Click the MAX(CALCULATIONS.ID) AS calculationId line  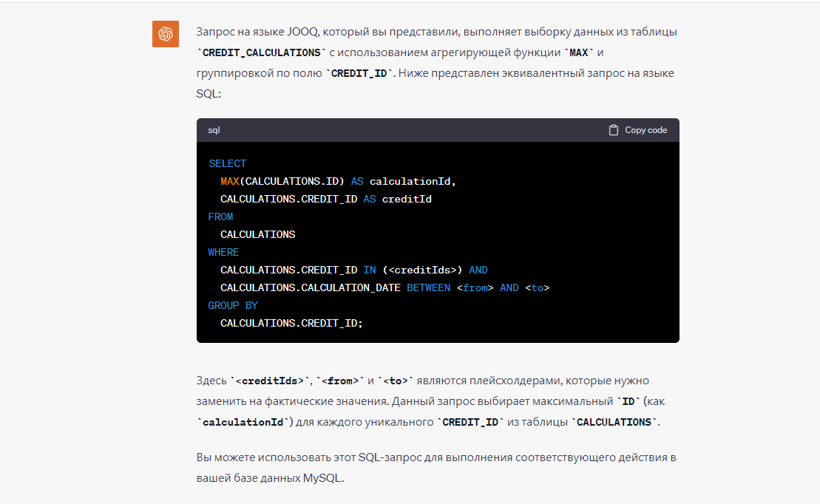[x=338, y=181]
